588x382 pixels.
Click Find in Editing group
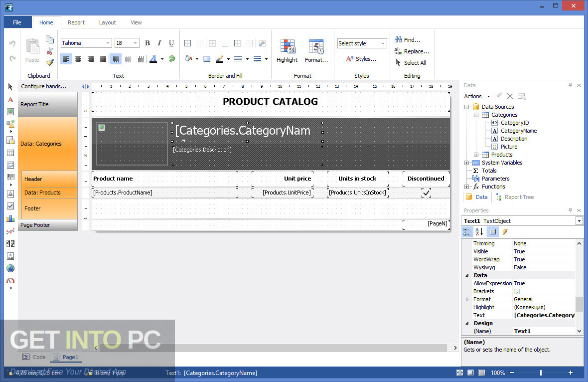407,39
